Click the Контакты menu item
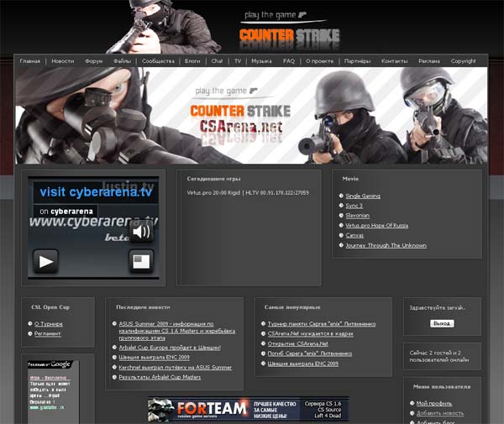The image size is (504, 424). click(x=394, y=61)
